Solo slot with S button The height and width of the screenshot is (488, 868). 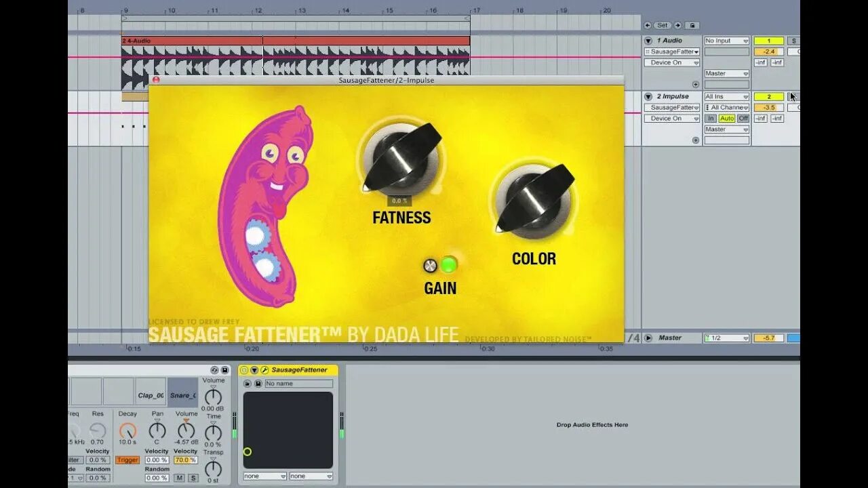193,478
